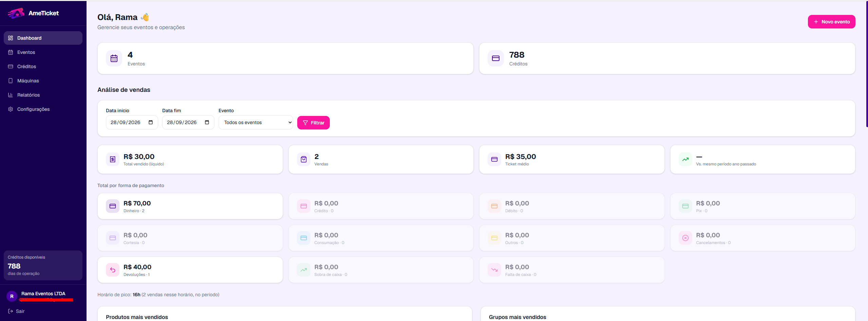Click the 'R$ 40,00' Devoluções amount
This screenshot has width=868, height=321.
tap(137, 267)
